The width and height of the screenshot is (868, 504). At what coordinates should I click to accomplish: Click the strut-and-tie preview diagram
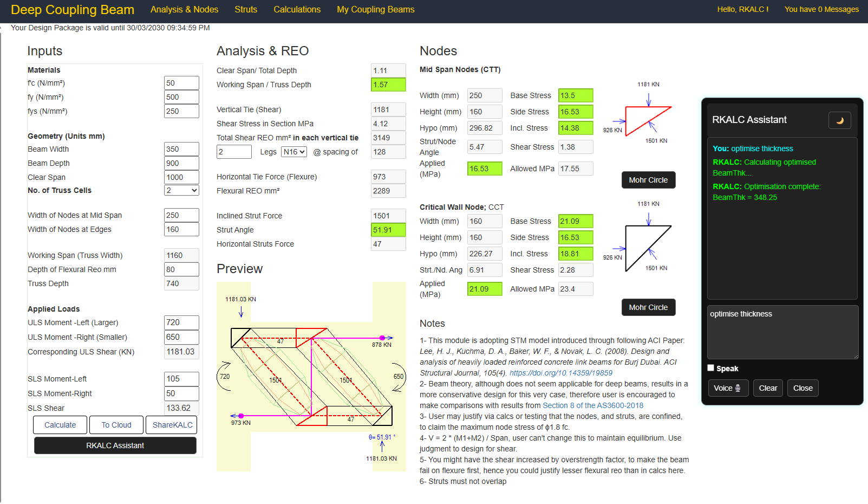pyautogui.click(x=311, y=377)
